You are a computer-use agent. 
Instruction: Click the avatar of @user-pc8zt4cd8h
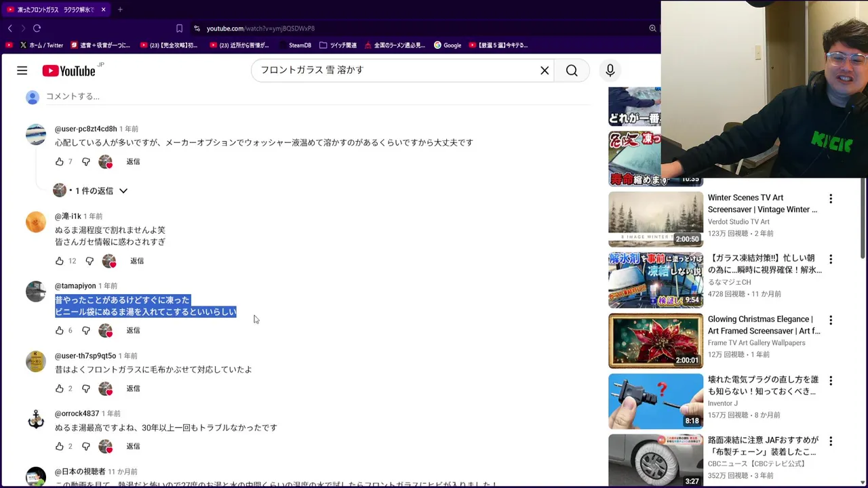[36, 134]
